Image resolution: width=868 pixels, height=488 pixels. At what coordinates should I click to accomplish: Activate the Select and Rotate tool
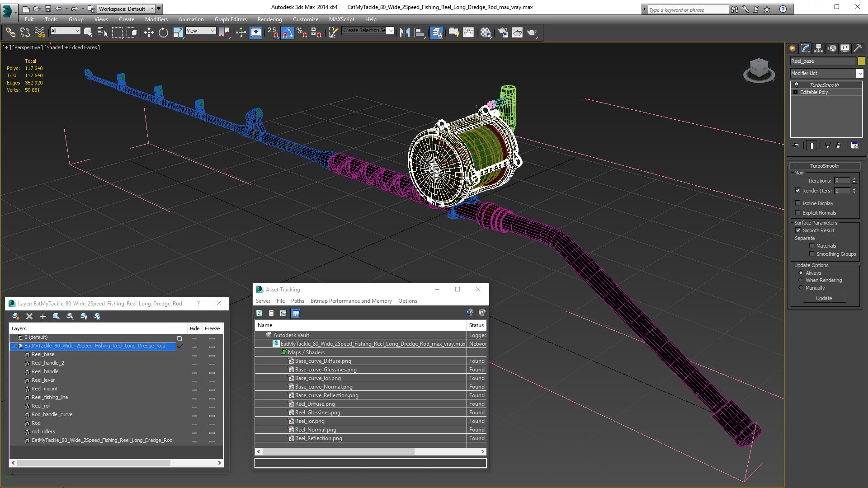click(x=163, y=32)
